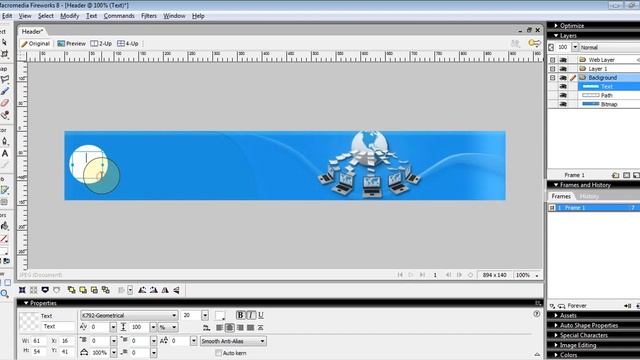Switch to the Preview view tab
This screenshot has height=360, width=640.
coord(71,43)
